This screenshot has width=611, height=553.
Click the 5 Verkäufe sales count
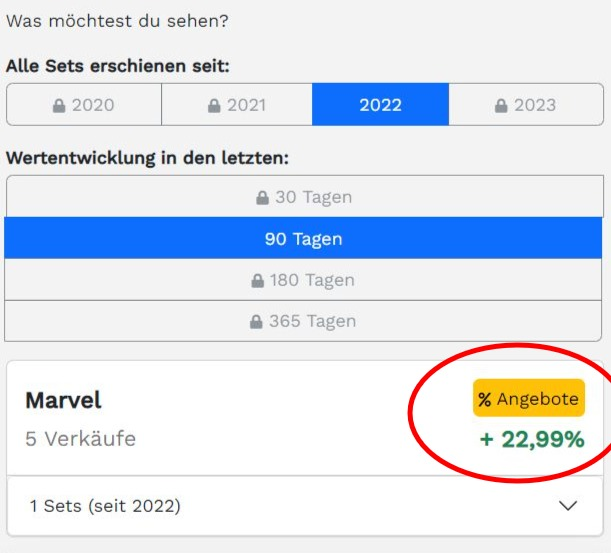tap(81, 439)
